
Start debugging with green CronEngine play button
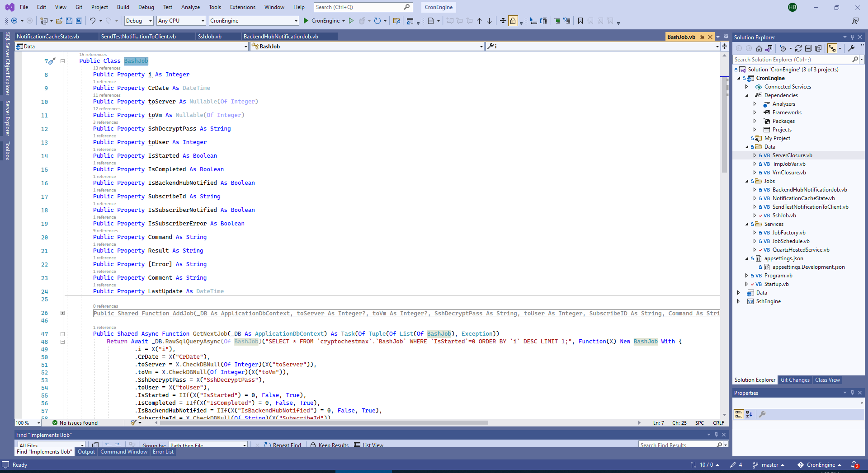tap(321, 21)
